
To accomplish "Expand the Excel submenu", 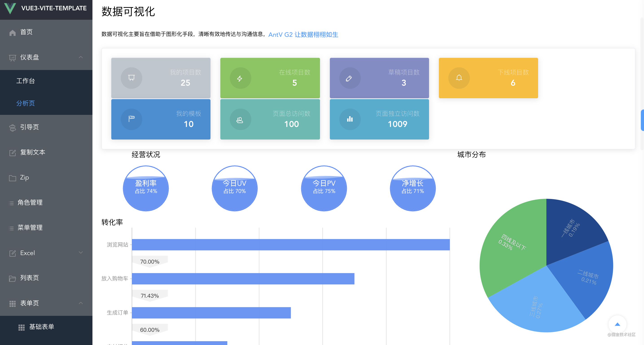I will click(x=81, y=253).
